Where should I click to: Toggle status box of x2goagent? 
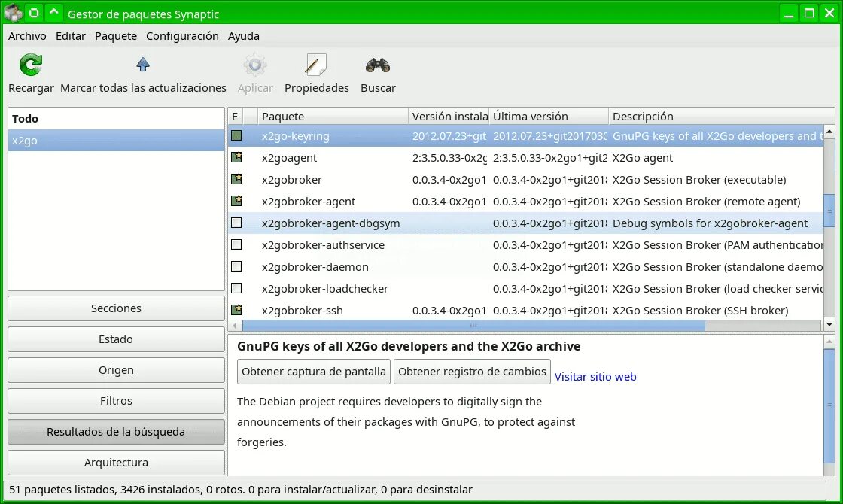click(236, 157)
